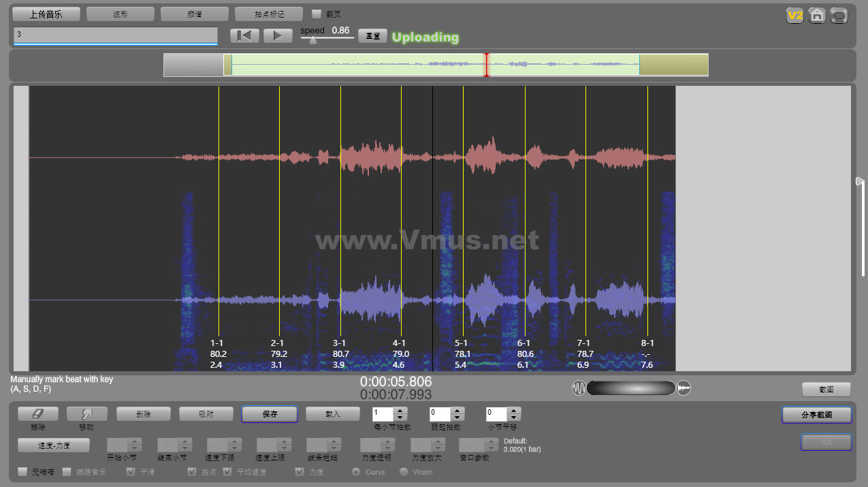The width and height of the screenshot is (868, 487).
Task: Enable the 无嘀嗒 no-tick checkbox
Action: pos(22,471)
